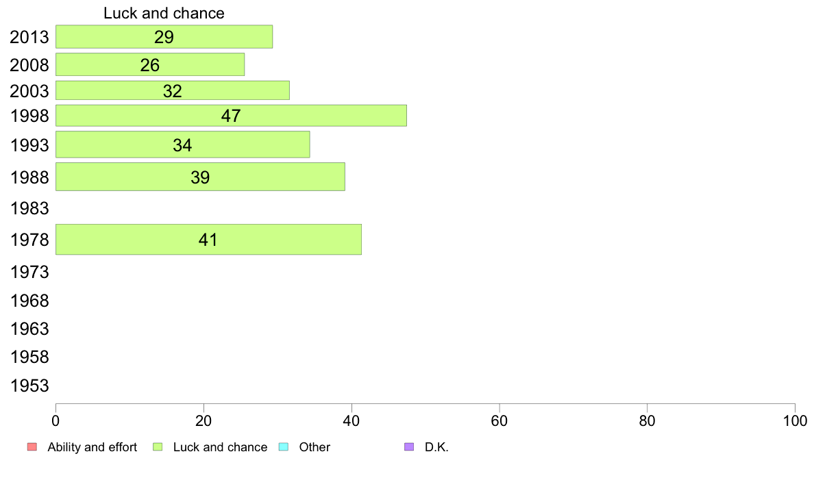Click the cyan Other legend swatch
Screen dimensions: 814x504
pos(284,447)
